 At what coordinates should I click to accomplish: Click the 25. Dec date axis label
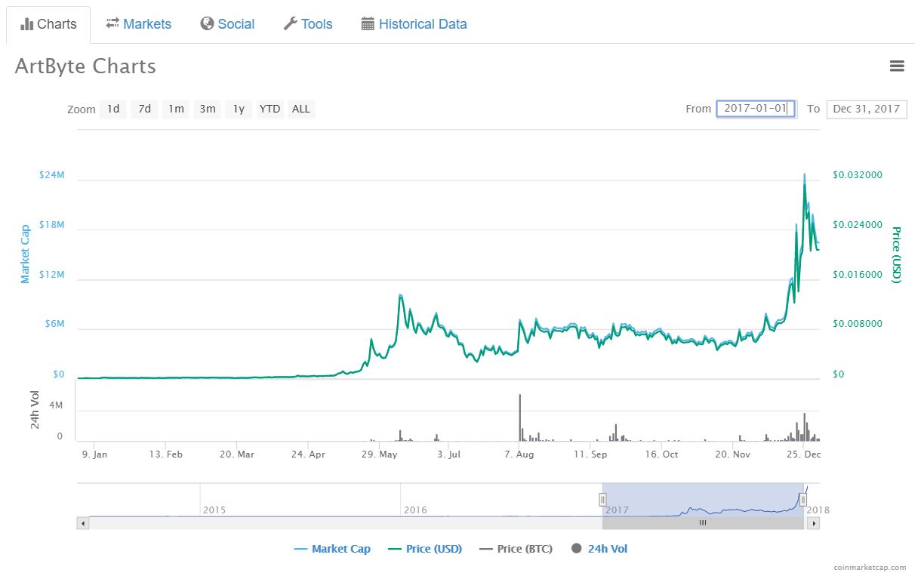pos(803,454)
